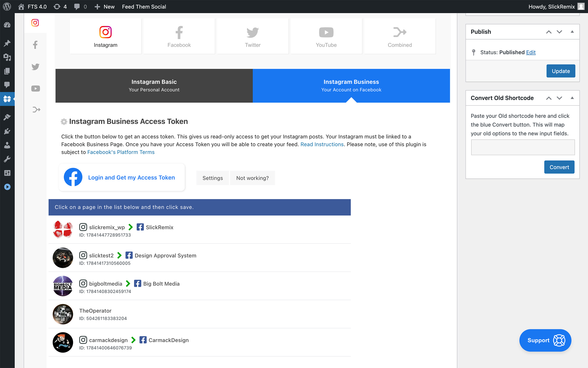This screenshot has width=588, height=368.
Task: Choose the Facebook feed type card
Action: coord(179,36)
